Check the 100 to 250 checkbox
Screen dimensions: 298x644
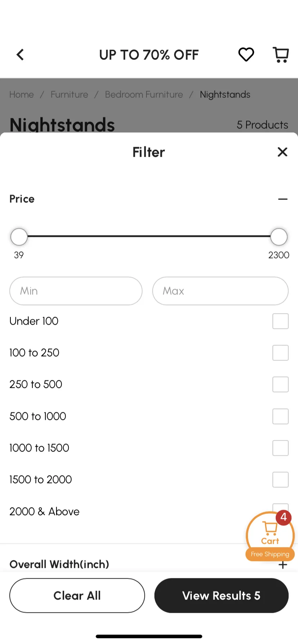(x=280, y=353)
